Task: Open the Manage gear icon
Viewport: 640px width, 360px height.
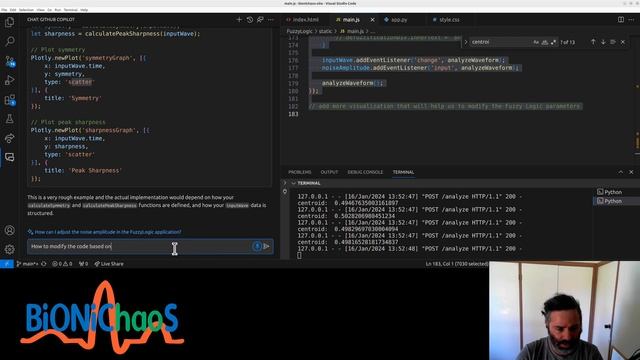Action: [9, 249]
